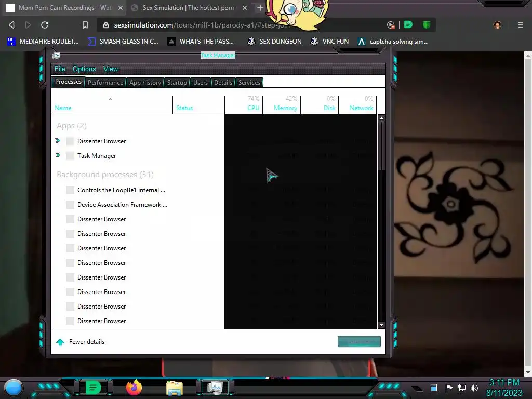Open the VNC FUN bookmark

tap(330, 42)
